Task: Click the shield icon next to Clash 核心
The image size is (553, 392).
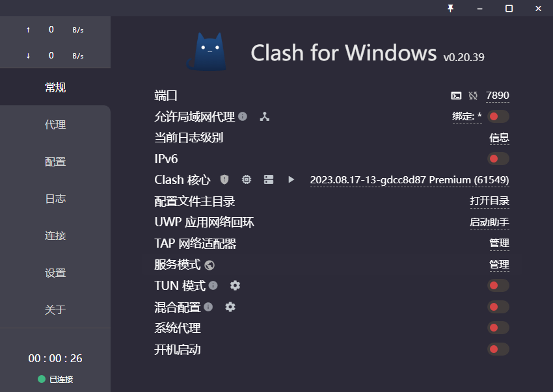Action: 224,180
